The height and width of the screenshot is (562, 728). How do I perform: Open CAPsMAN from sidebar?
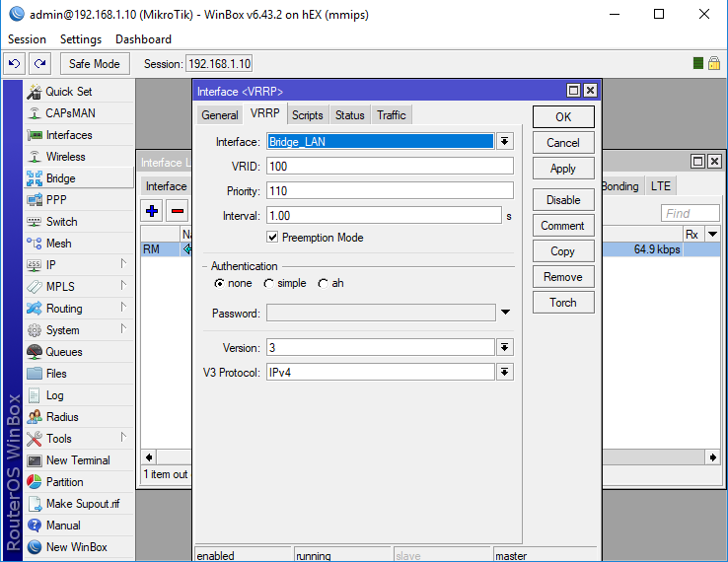pyautogui.click(x=79, y=113)
